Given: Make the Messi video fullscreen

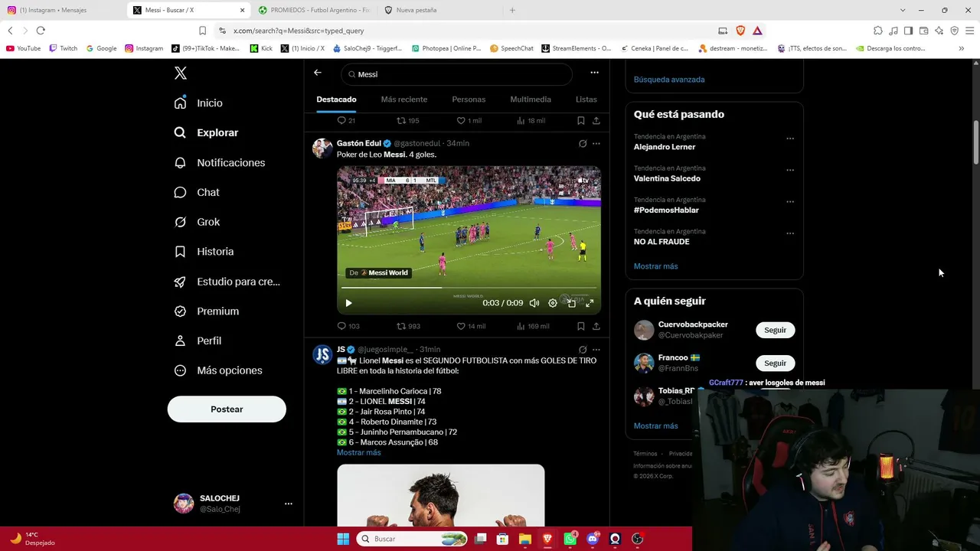Looking at the screenshot, I should pos(590,303).
